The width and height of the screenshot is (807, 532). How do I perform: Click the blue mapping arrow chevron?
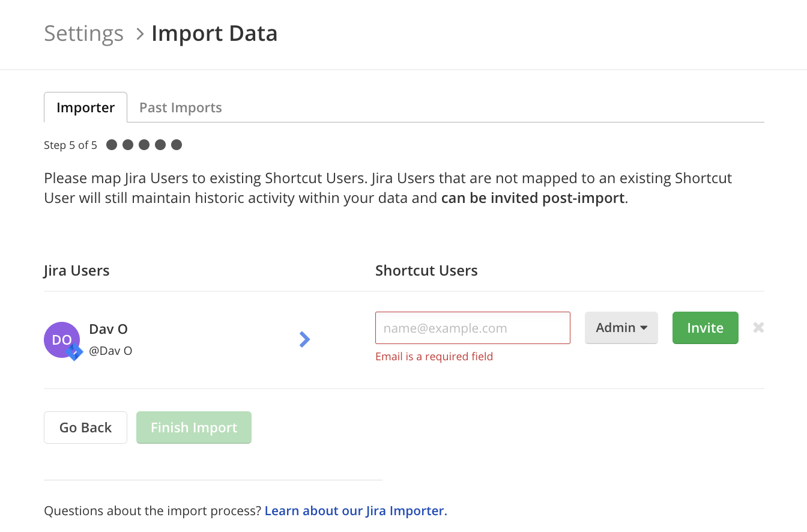[304, 339]
